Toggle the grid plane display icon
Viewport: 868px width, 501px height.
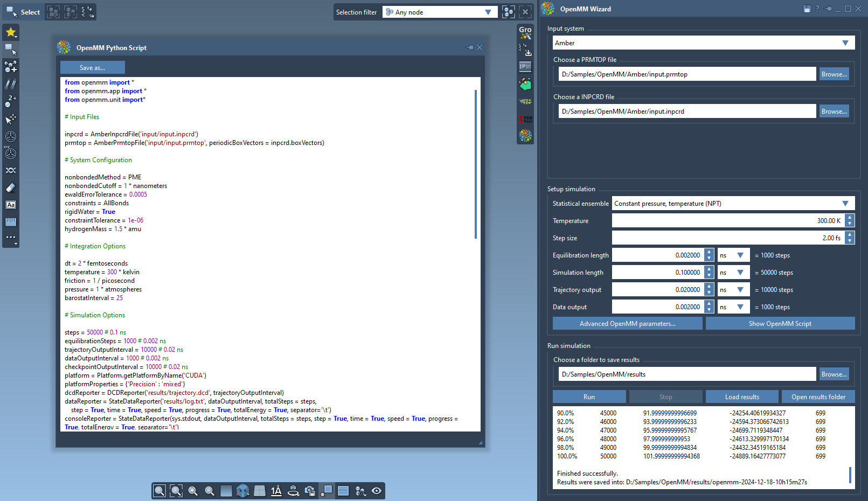pos(260,491)
